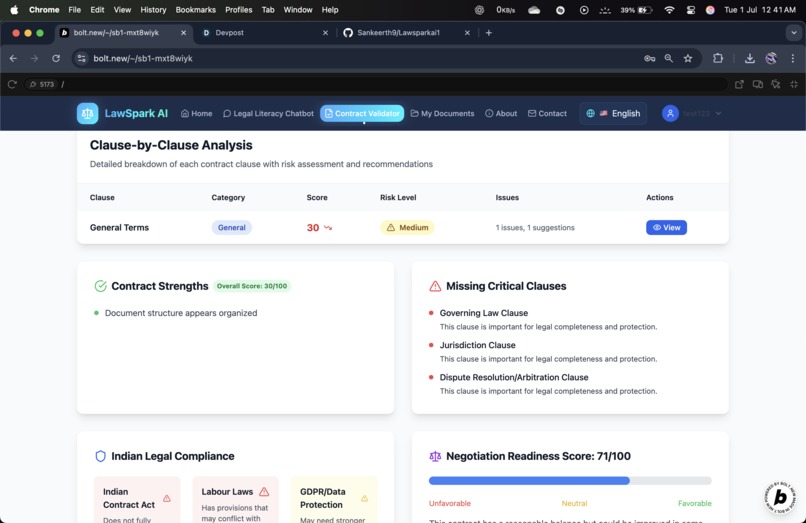
Task: Open the Home navigation link
Action: point(196,113)
